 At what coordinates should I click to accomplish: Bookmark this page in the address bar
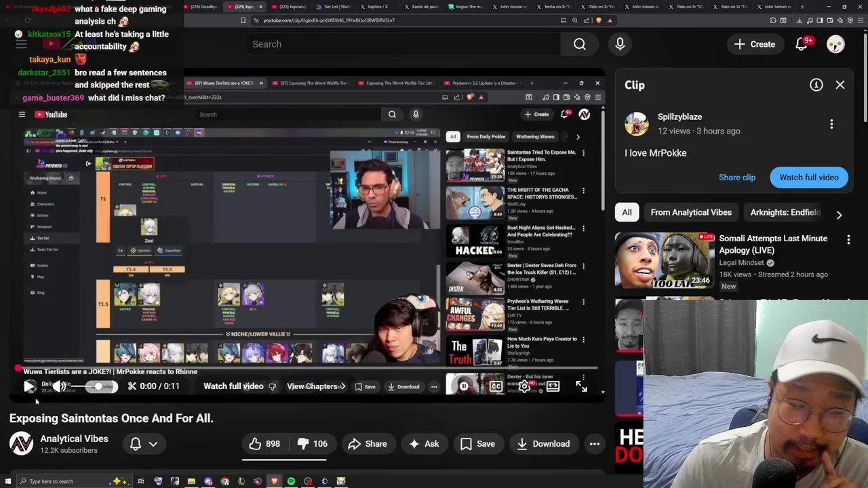[243, 20]
